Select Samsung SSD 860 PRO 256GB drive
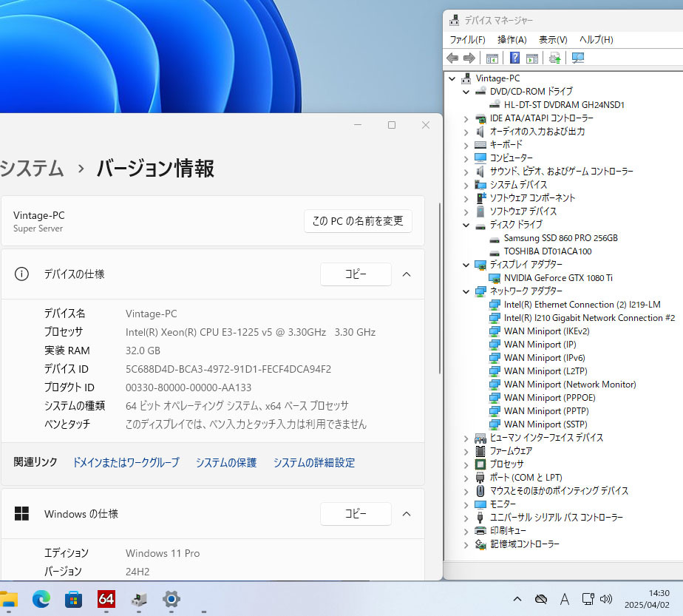This screenshot has height=616, width=683. click(560, 238)
